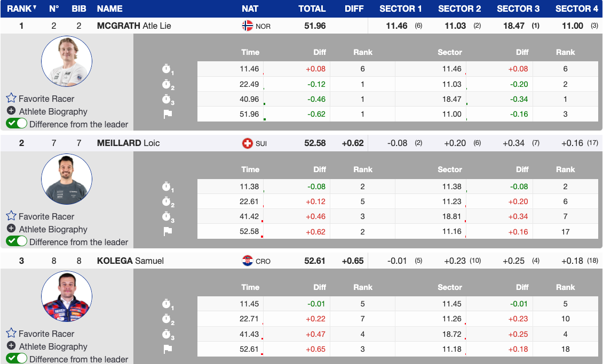Click Favorite Racer star for McGrath

point(11,99)
